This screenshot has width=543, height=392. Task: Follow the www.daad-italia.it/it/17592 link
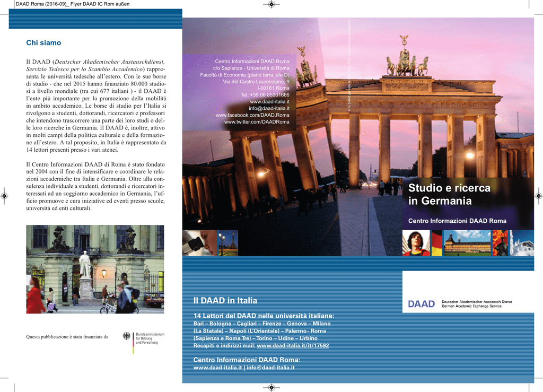[293, 346]
